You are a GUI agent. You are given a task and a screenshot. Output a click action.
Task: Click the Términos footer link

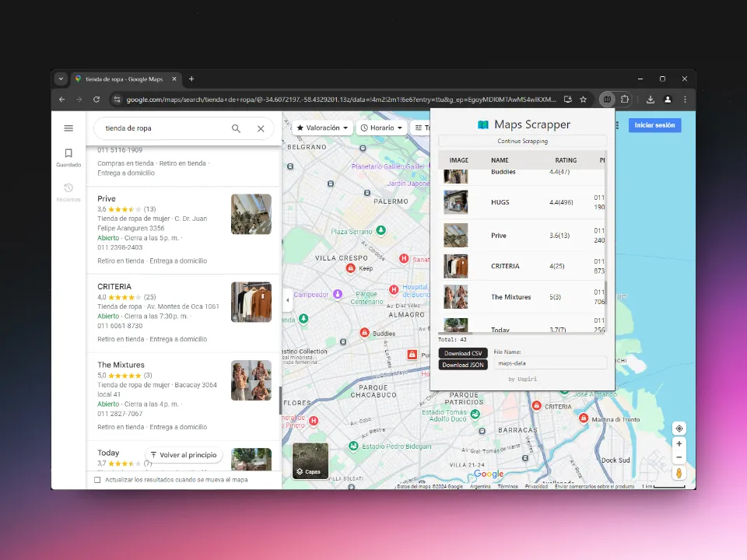[507, 486]
